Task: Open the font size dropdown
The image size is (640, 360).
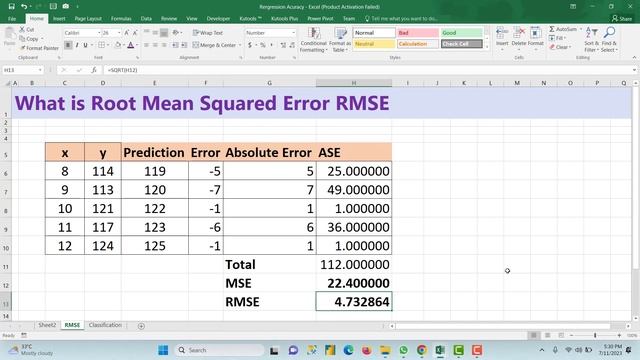Action: point(119,33)
